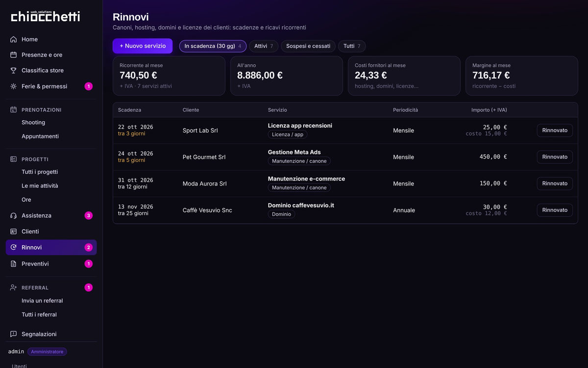Switch to the Attivi filter tab
Viewport: 588px width, 368px height.
tap(264, 46)
